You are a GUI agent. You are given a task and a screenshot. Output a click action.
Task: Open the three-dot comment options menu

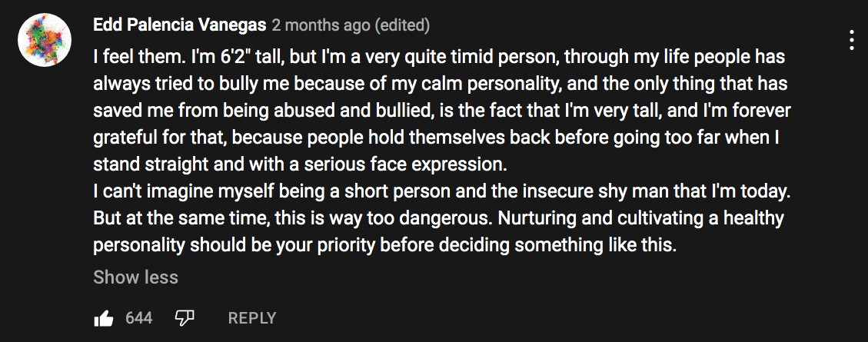pos(852,41)
